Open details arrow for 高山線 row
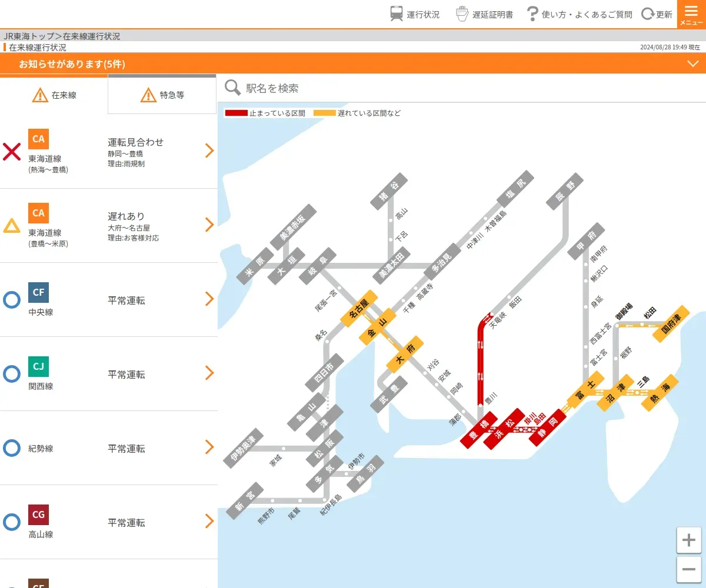Viewport: 706px width, 588px height. click(x=209, y=521)
